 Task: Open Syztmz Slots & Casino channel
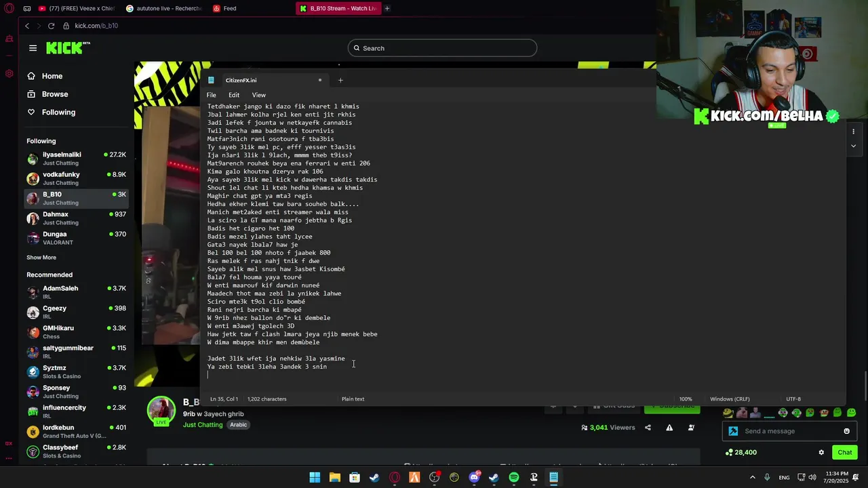pos(77,371)
